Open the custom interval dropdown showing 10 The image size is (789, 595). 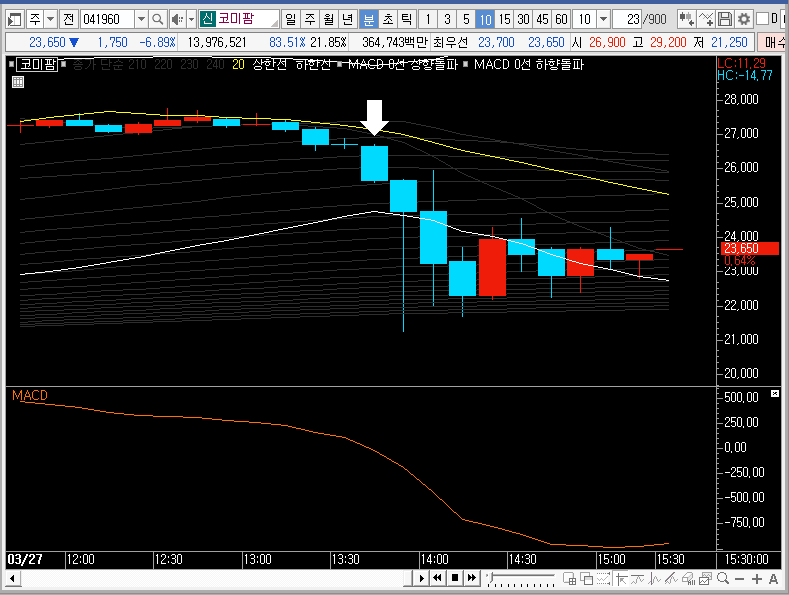[x=604, y=20]
